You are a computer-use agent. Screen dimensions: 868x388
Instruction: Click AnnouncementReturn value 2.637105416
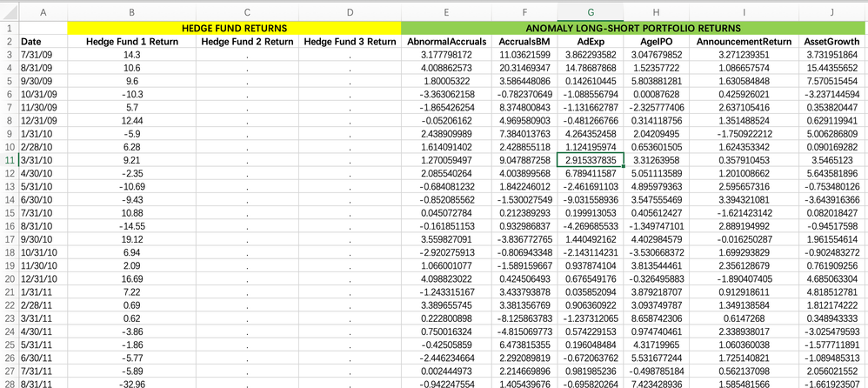click(744, 107)
